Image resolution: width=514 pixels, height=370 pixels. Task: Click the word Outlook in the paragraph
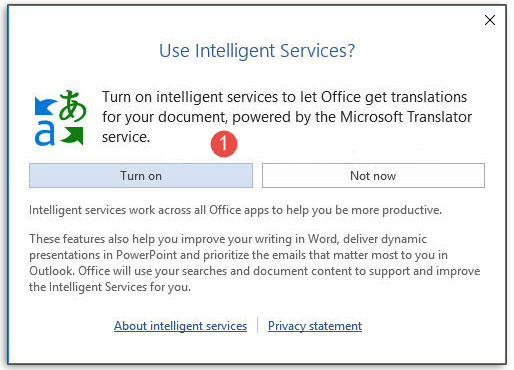(x=52, y=271)
